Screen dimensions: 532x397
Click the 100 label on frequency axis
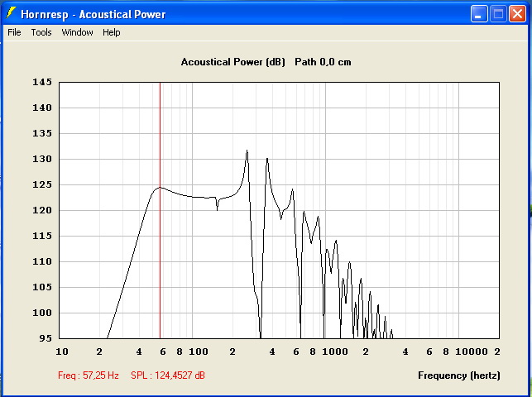198,352
